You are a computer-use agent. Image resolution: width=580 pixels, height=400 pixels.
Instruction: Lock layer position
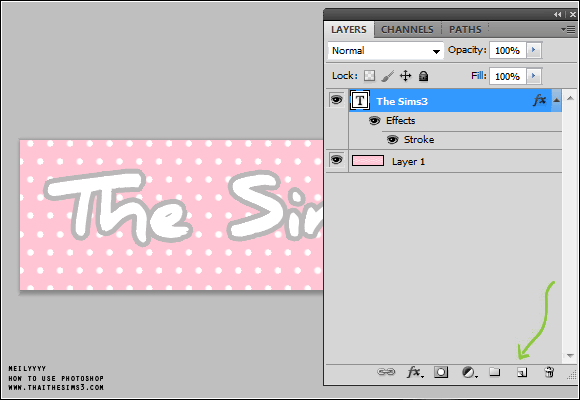(405, 76)
